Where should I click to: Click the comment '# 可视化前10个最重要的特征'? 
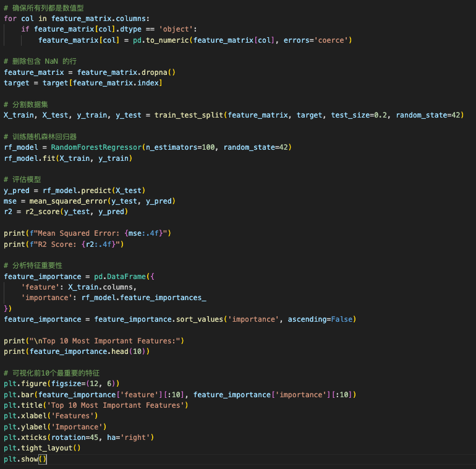coord(51,373)
